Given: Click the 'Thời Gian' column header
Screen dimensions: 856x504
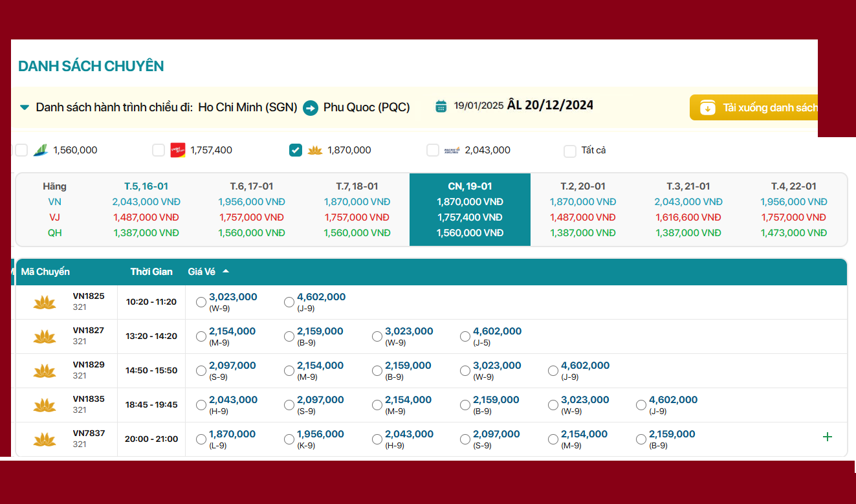Looking at the screenshot, I should click(151, 272).
